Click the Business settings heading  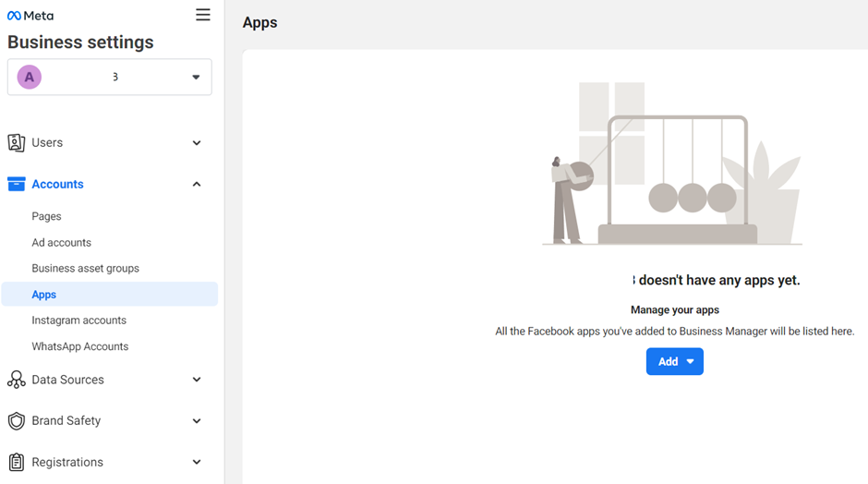click(80, 42)
